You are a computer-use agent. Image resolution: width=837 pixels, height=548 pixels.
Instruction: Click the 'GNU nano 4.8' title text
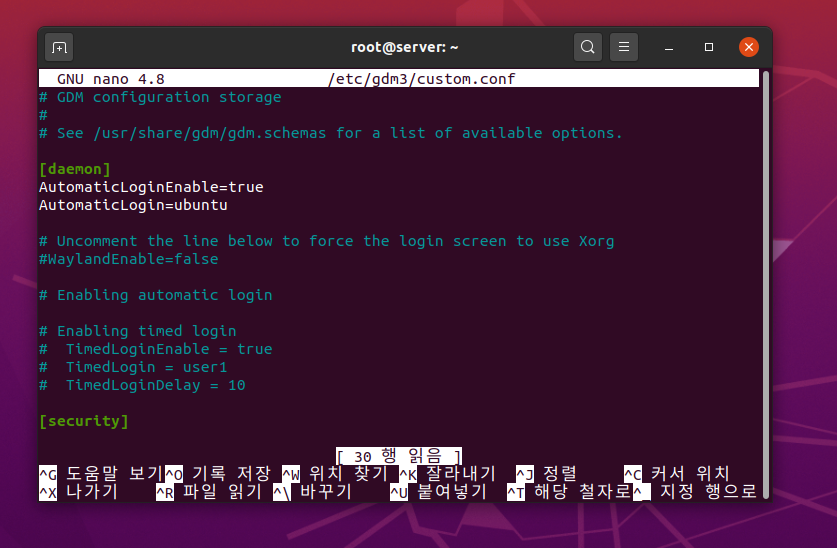[110, 80]
